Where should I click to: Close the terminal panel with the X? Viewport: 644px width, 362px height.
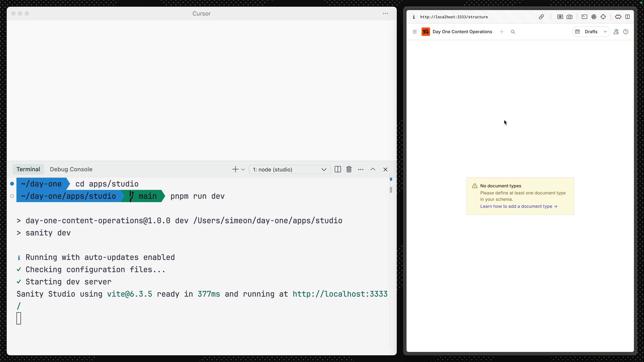385,169
